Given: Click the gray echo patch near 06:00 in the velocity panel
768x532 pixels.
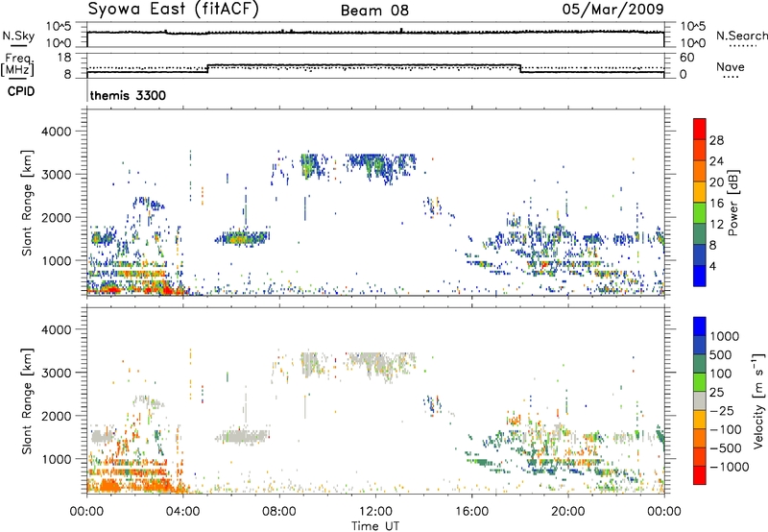Looking at the screenshot, I should coord(242,436).
